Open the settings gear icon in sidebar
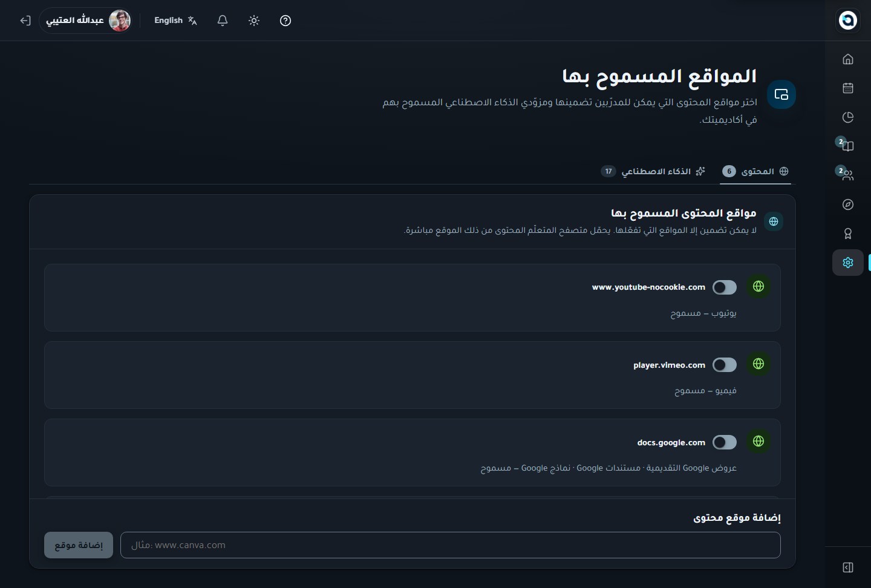 click(848, 263)
